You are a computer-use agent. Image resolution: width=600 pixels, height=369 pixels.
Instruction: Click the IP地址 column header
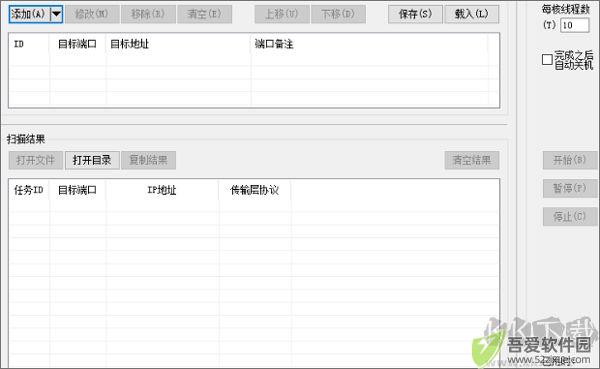click(x=162, y=190)
